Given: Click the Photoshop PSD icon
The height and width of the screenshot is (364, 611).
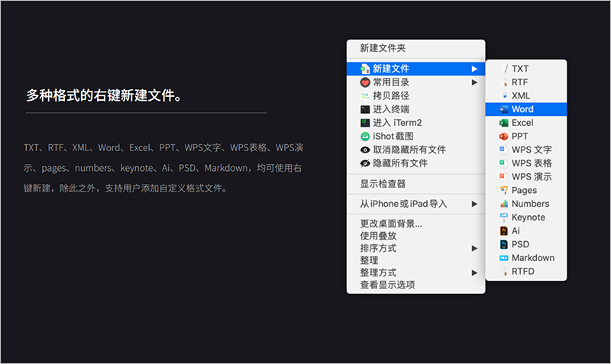Looking at the screenshot, I should click(x=504, y=244).
